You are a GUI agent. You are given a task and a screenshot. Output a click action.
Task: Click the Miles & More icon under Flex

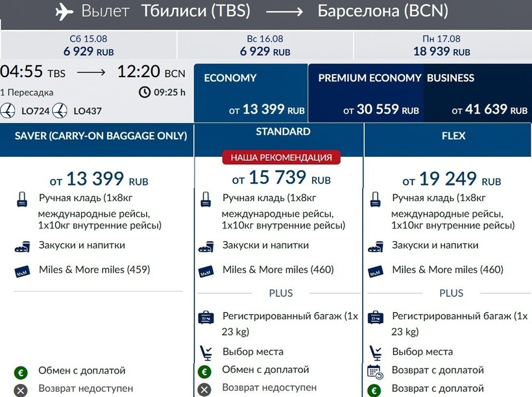[376, 271]
